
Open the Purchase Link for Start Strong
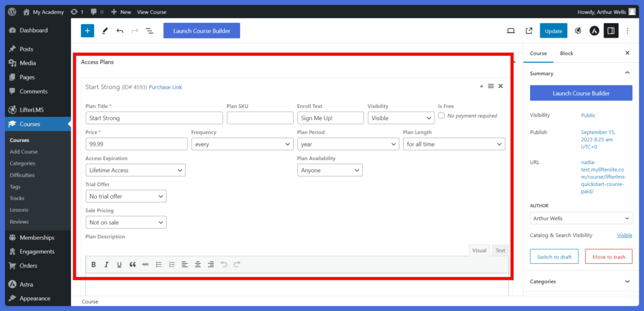[165, 87]
